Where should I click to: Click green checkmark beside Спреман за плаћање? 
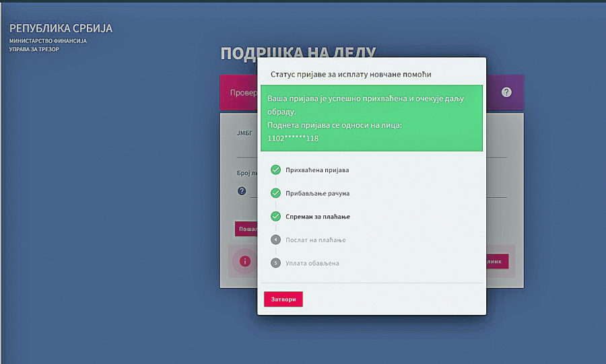tap(275, 217)
